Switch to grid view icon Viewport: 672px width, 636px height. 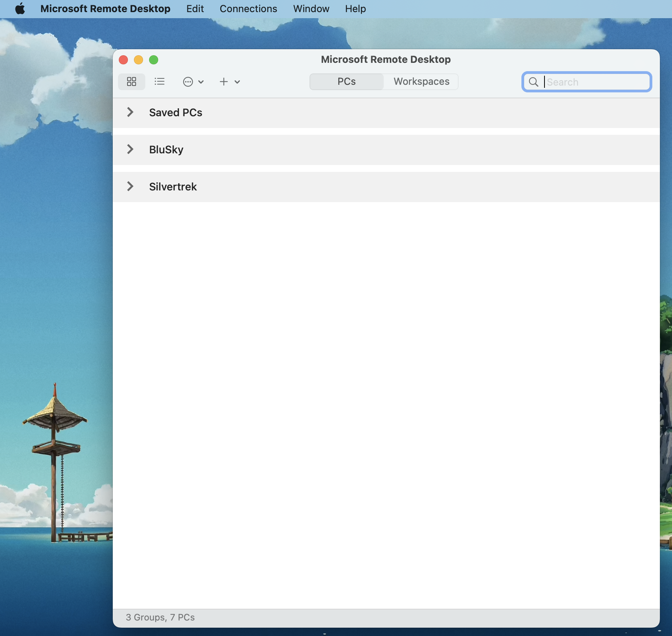[131, 81]
